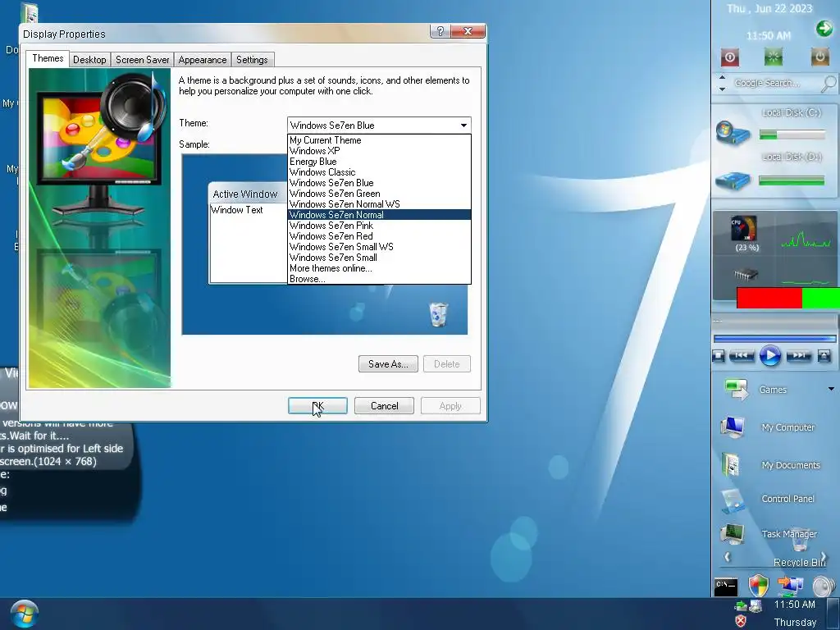Stop media player playback
This screenshot has height=630, width=840.
pos(719,356)
